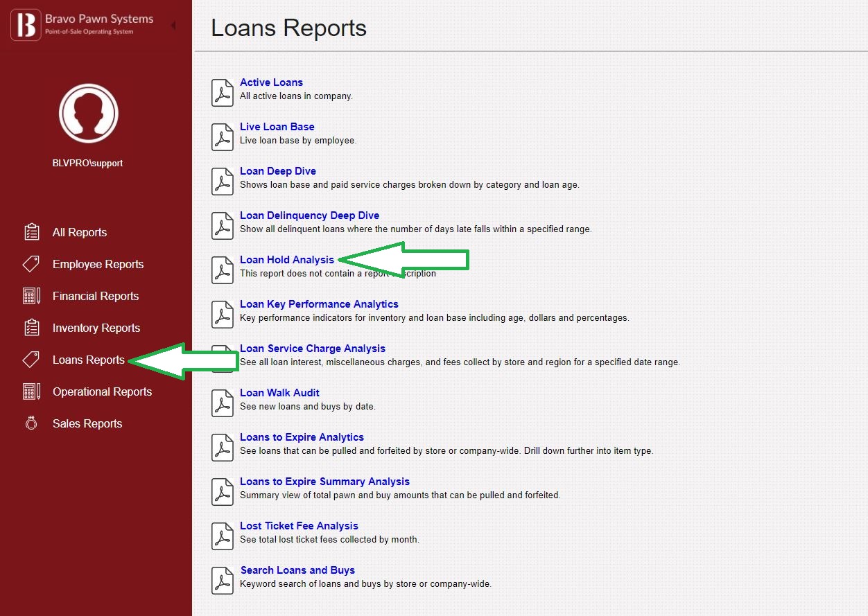
Task: Open the Loan Hold Analysis report link
Action: pyautogui.click(x=286, y=260)
